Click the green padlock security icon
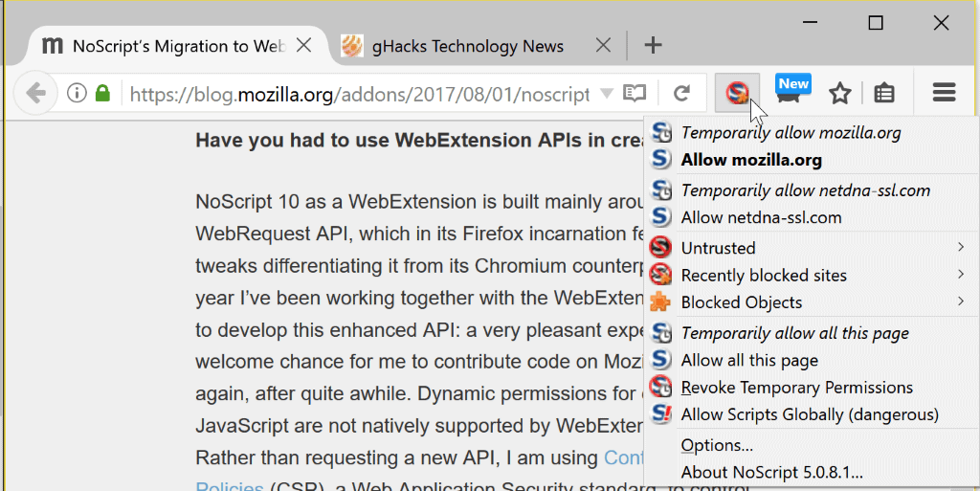 point(102,94)
